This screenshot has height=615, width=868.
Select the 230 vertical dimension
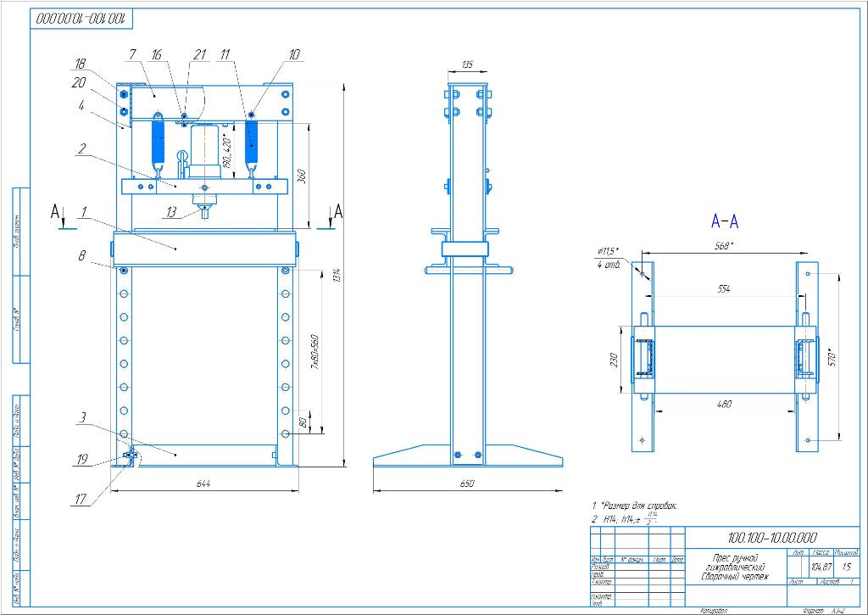[614, 361]
